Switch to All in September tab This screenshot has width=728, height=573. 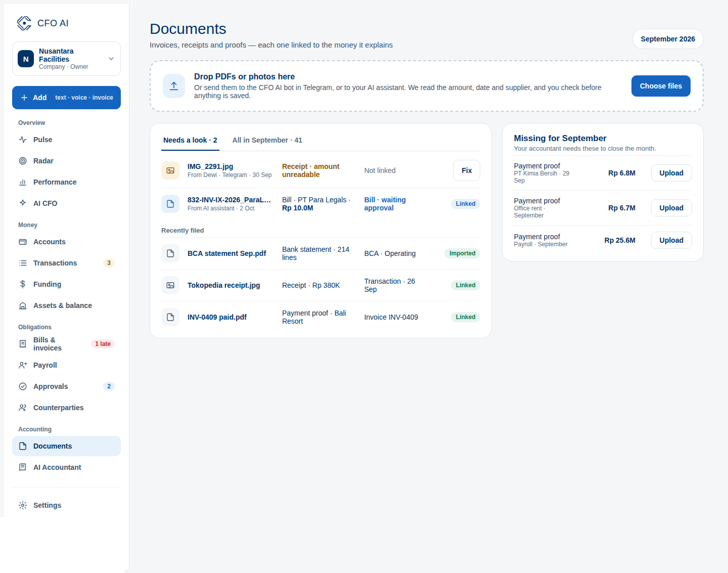pyautogui.click(x=267, y=140)
